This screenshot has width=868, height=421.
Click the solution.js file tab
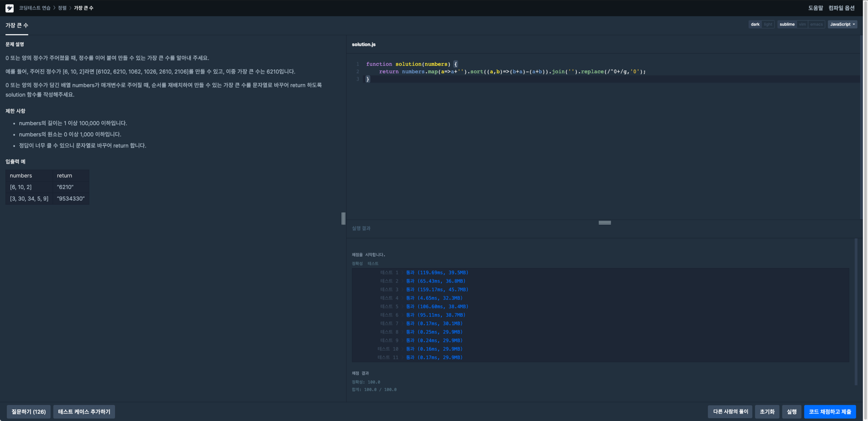tap(364, 45)
